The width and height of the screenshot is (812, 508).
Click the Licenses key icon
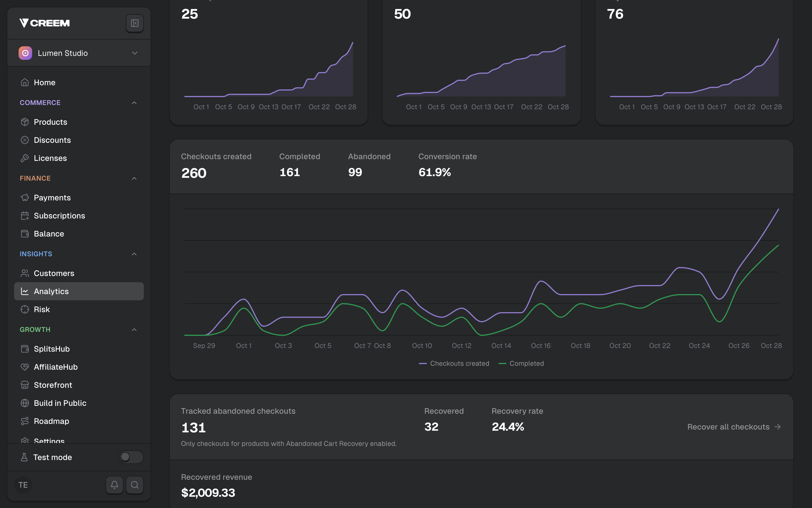pos(25,158)
